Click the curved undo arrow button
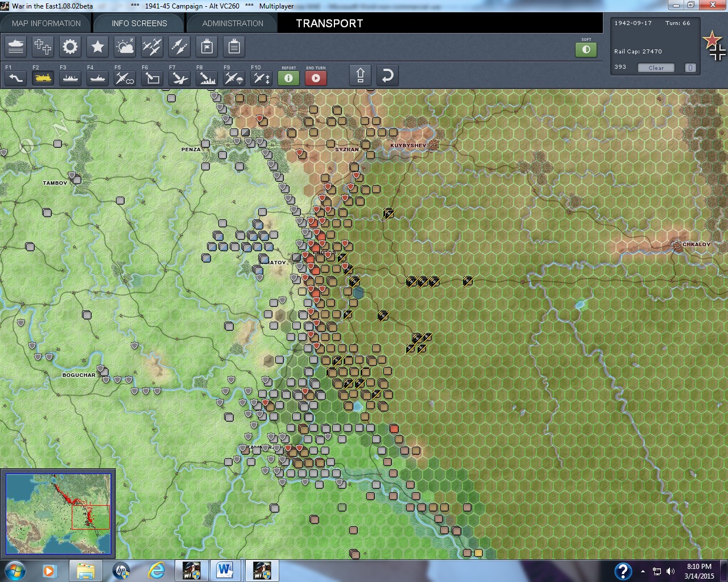The image size is (728, 582). (x=388, y=76)
